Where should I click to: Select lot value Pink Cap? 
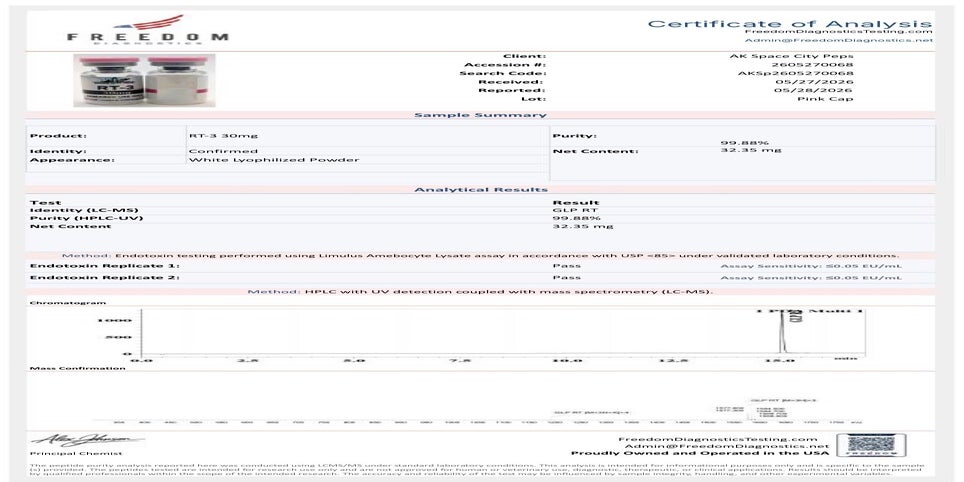click(x=825, y=99)
